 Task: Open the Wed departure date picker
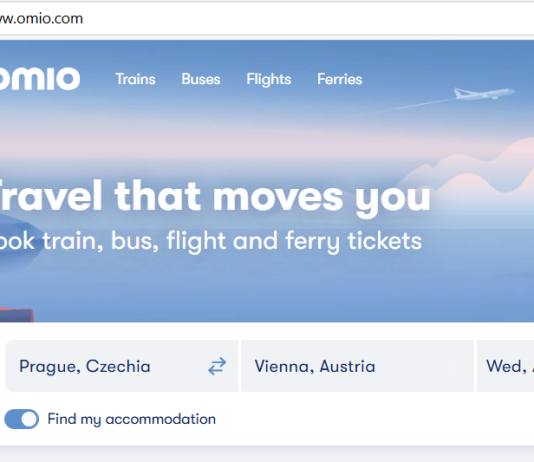(505, 366)
